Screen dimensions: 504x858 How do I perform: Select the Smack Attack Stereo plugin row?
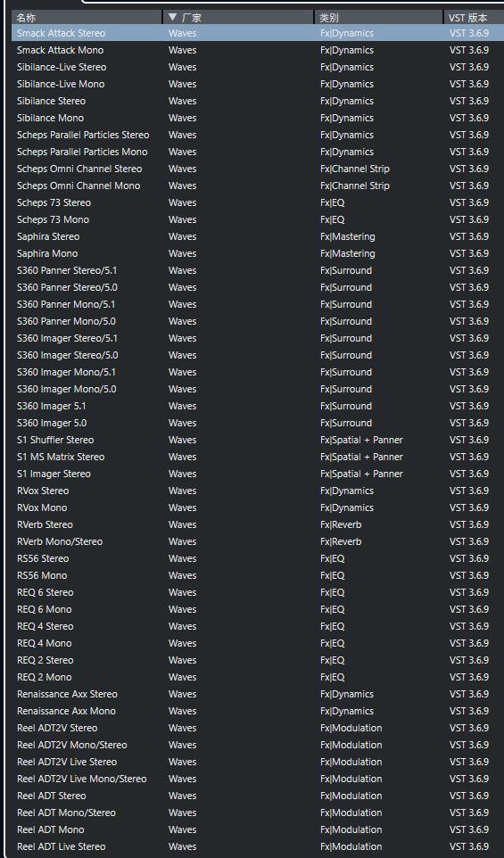(258, 33)
